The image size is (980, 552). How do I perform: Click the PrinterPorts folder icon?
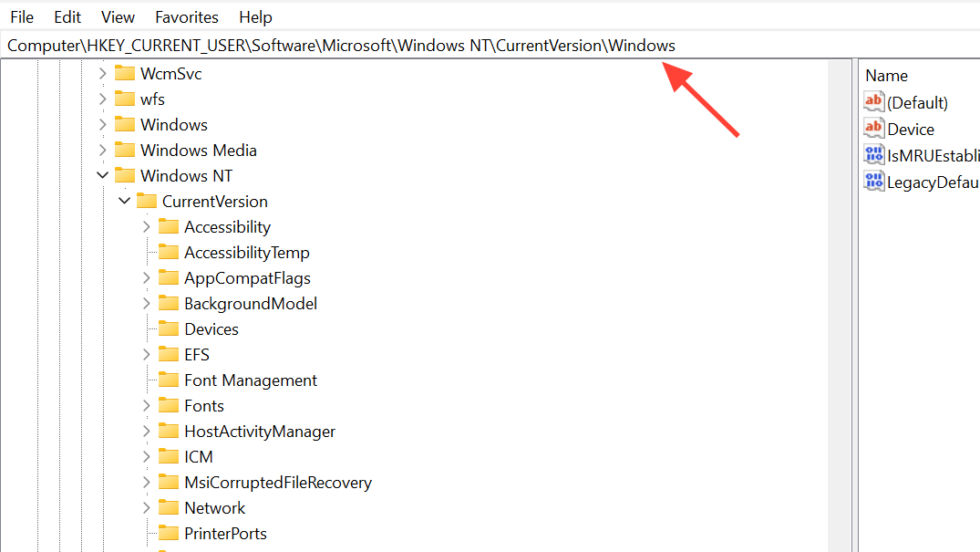pos(168,533)
